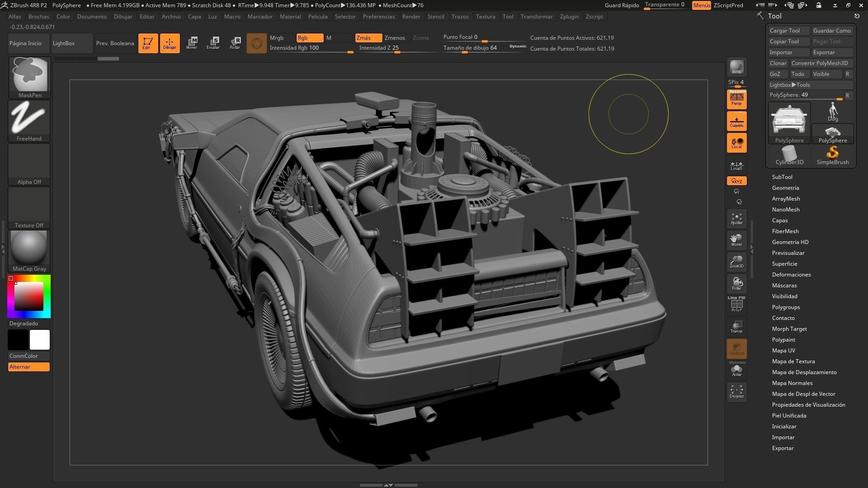
Task: Open the Alfas menu
Action: pos(15,17)
